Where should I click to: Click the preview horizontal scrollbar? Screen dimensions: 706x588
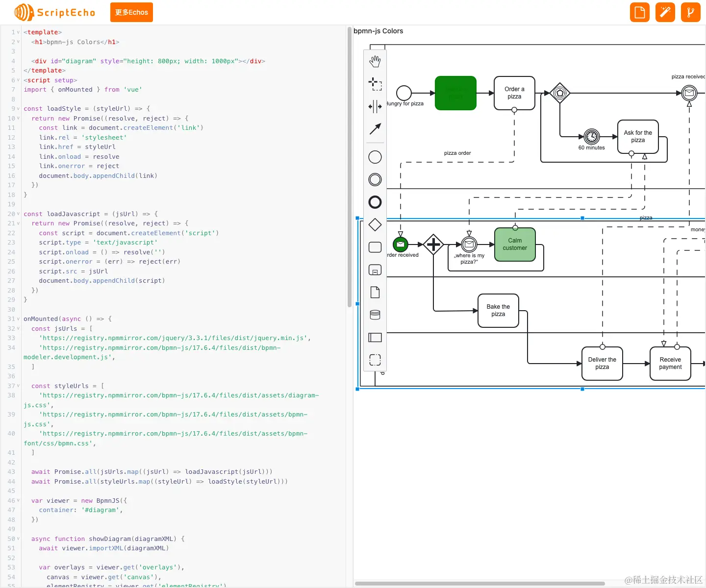(479, 584)
